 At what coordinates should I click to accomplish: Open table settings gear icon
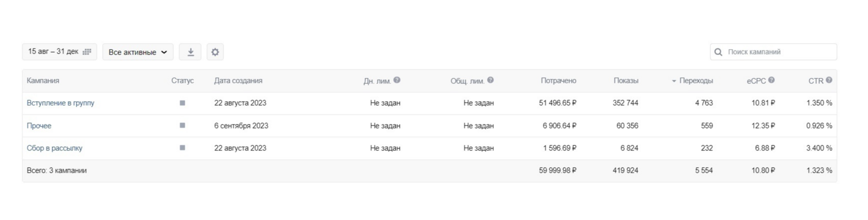coord(215,52)
